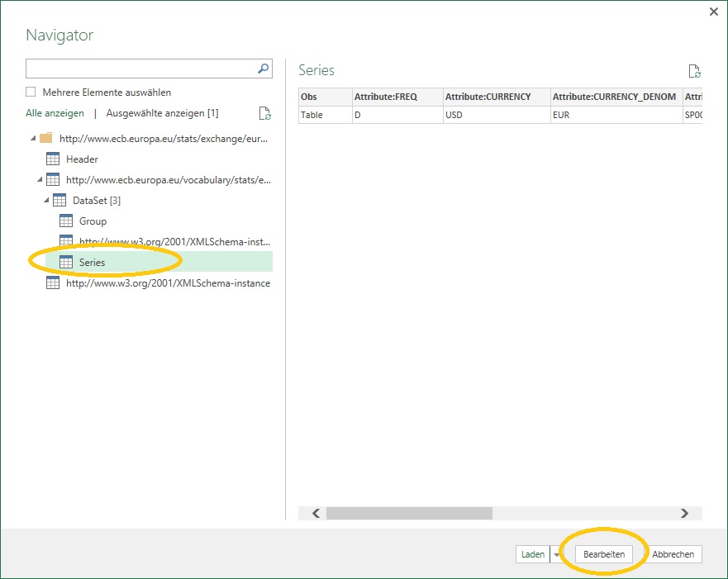Enable Mehrere Elemente auswählen
The width and height of the screenshot is (728, 579).
[x=31, y=93]
